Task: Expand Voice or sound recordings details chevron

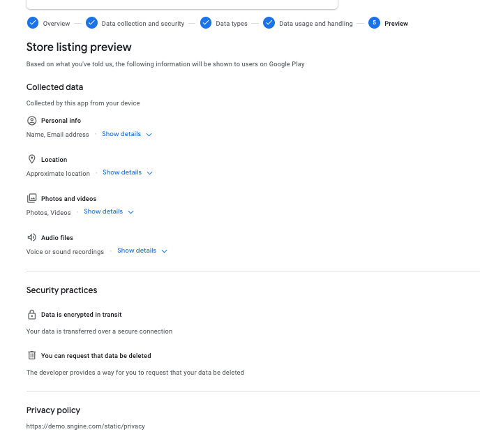Action: [165, 251]
